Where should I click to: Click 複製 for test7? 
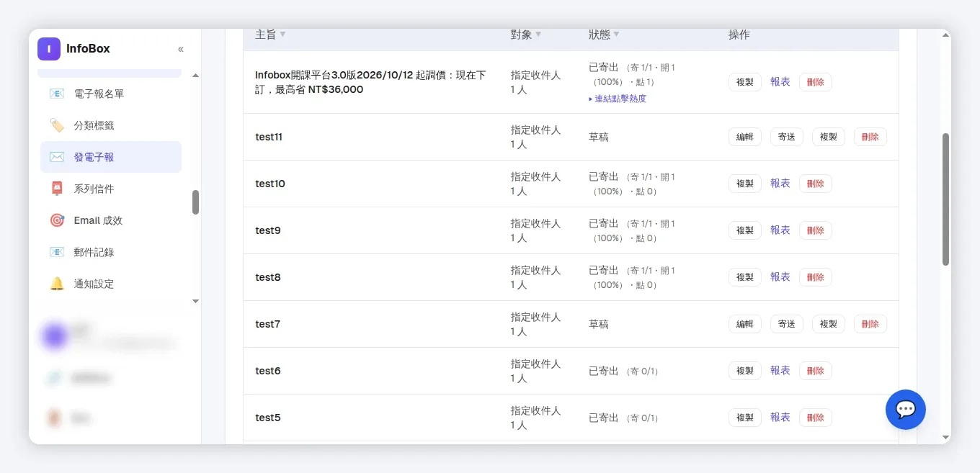828,324
